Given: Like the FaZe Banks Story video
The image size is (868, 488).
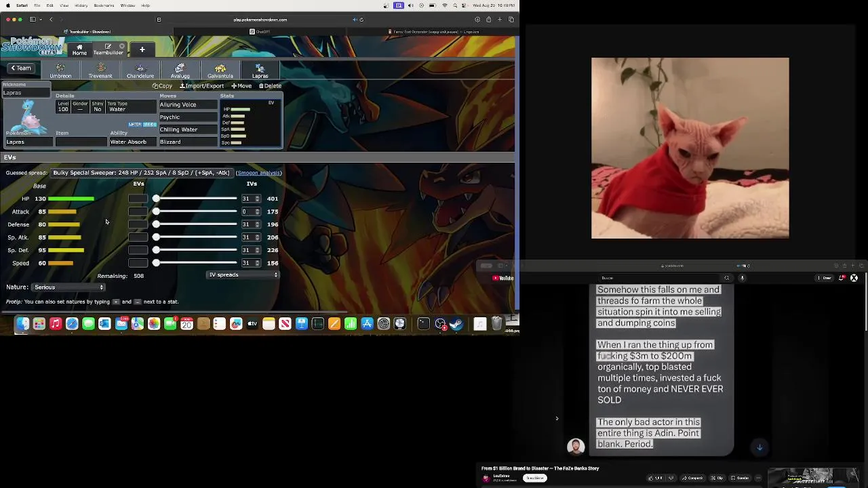Looking at the screenshot, I should point(655,478).
